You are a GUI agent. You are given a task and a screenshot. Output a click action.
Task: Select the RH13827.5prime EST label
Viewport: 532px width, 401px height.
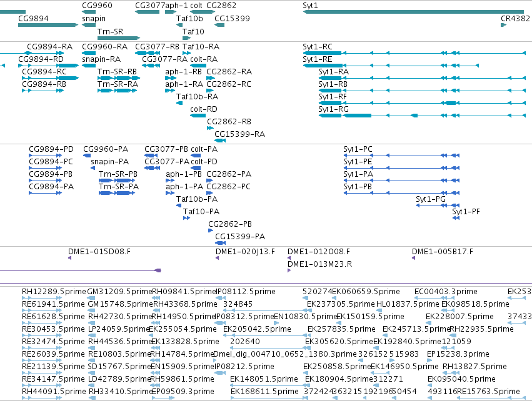point(474,367)
